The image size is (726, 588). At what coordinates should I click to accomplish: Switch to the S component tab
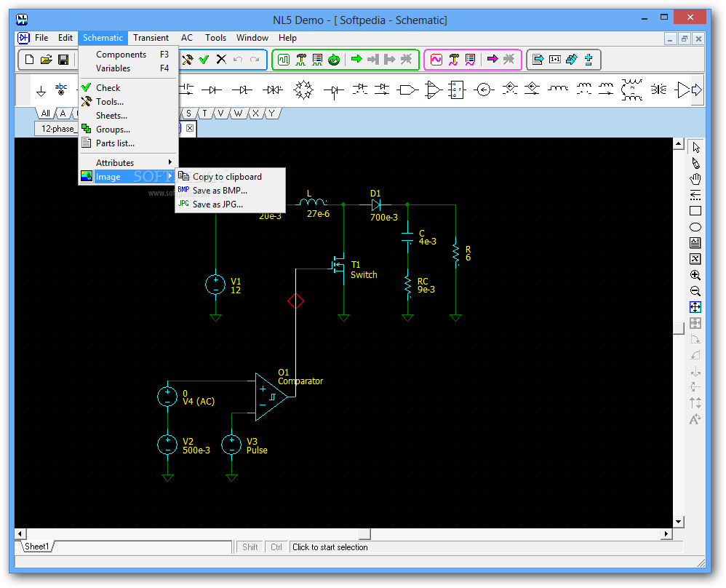[x=188, y=113]
